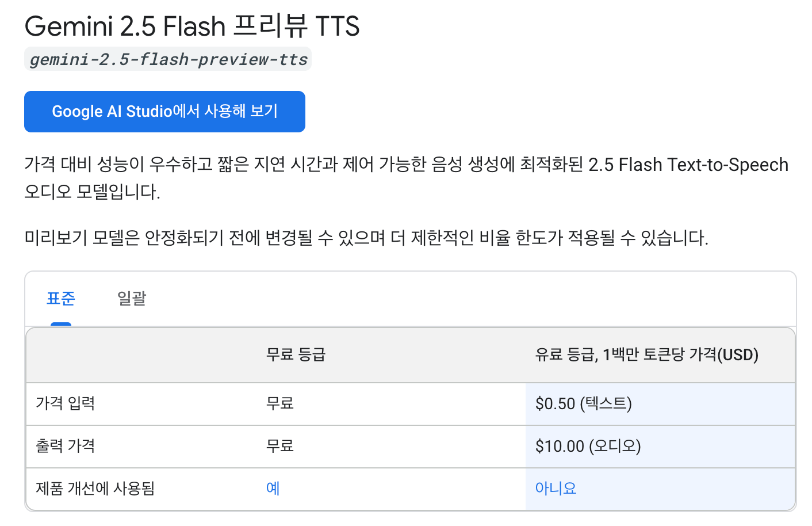The image size is (812, 526).
Task: Click the $0.50 (텍스트) price cell
Action: tap(583, 403)
